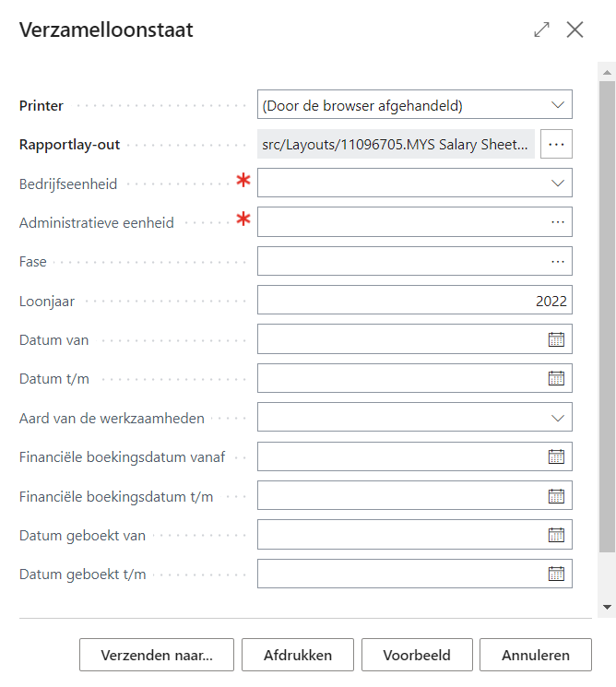This screenshot has width=616, height=687.
Task: Click the scrollbar down arrow
Action: [x=607, y=607]
